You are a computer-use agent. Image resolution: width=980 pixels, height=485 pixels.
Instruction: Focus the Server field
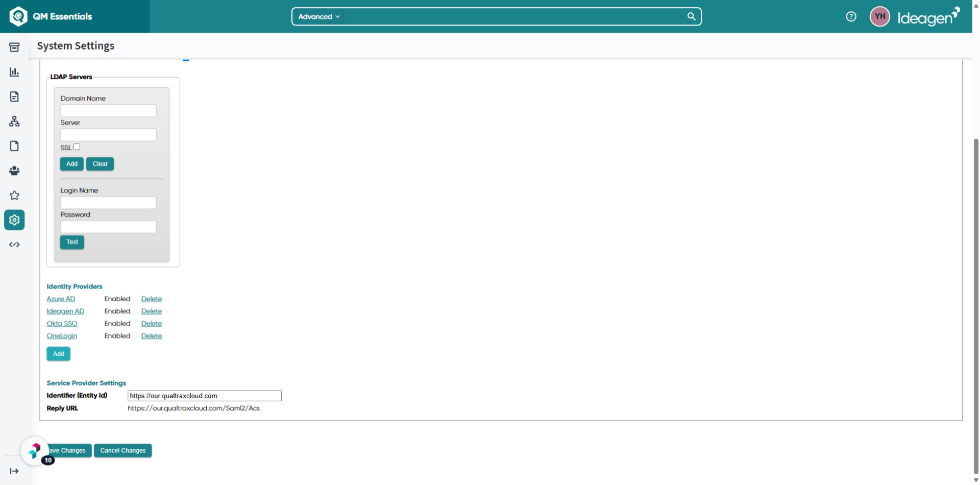[x=108, y=135]
